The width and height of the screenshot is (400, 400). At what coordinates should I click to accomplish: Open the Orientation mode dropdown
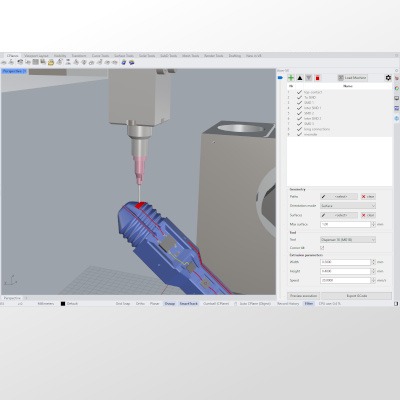point(348,206)
